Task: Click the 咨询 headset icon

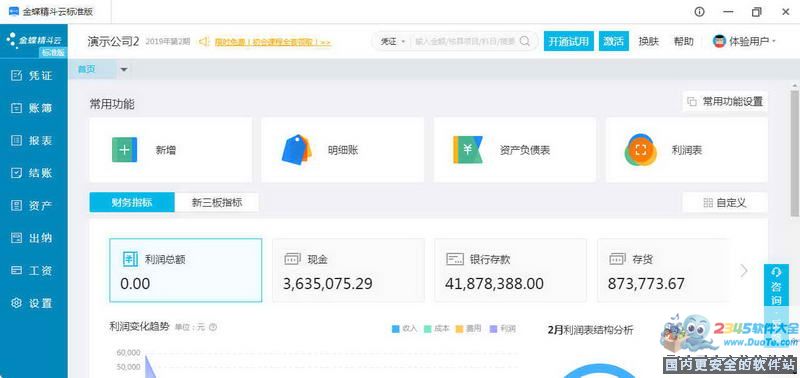Action: [777, 272]
